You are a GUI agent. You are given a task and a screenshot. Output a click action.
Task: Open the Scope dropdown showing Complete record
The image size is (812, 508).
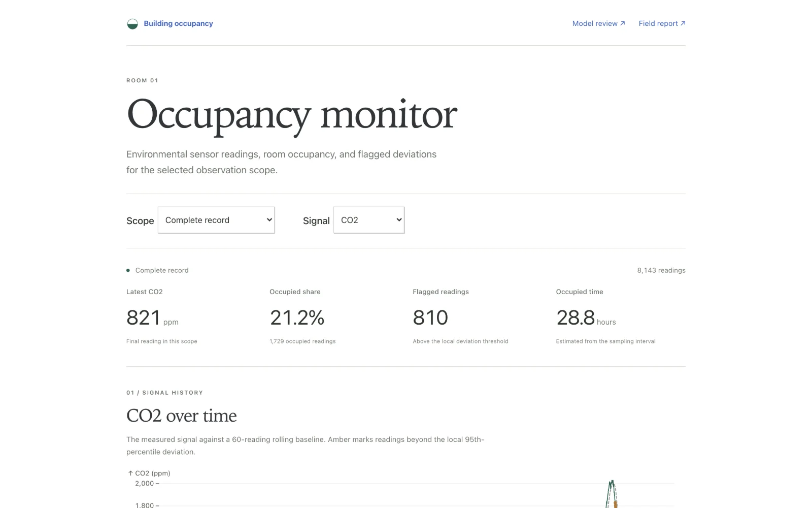(x=216, y=220)
